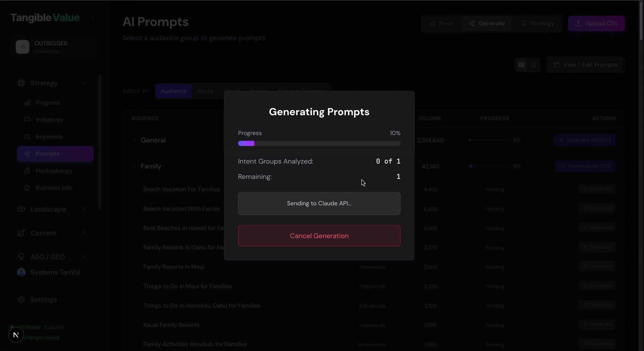
Task: Open Landscape via the eye icon
Action: (x=21, y=209)
